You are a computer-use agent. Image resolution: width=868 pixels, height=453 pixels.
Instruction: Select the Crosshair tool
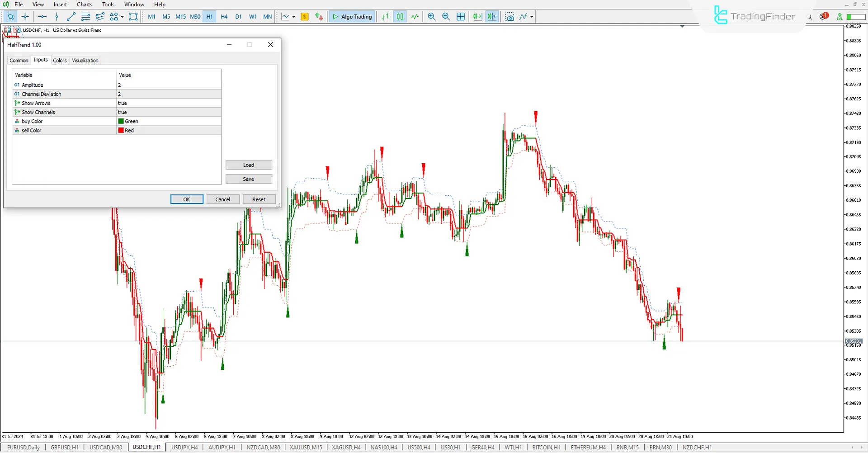pos(25,16)
